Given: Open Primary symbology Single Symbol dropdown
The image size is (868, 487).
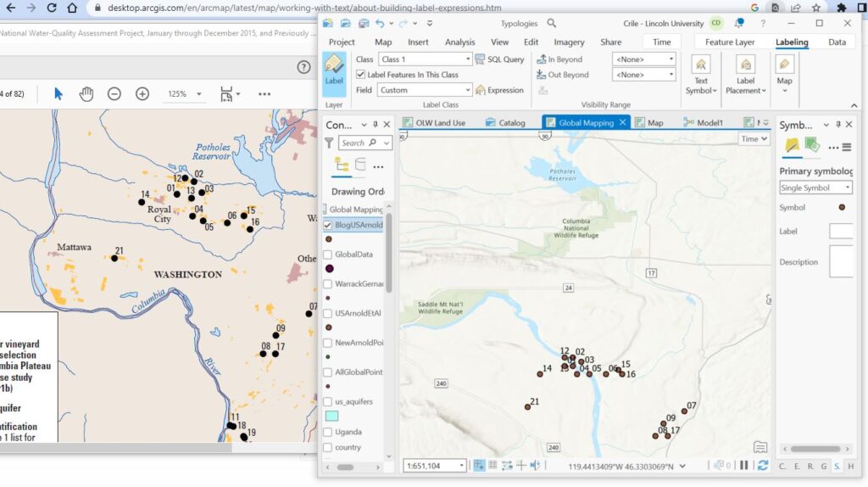Looking at the screenshot, I should pyautogui.click(x=815, y=188).
